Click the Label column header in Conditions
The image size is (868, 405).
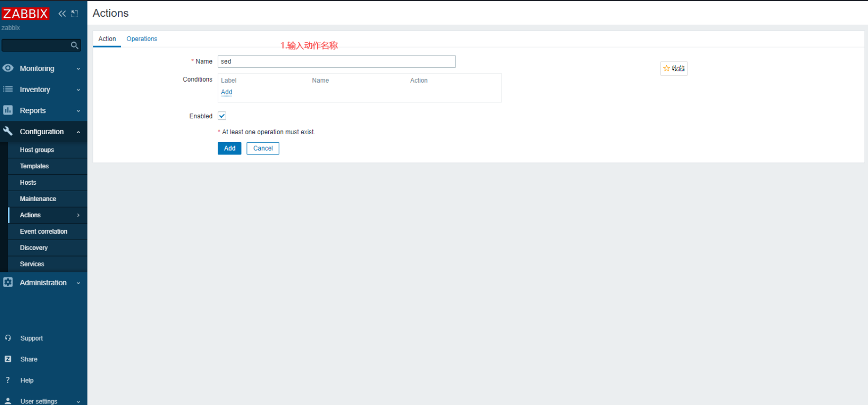229,80
